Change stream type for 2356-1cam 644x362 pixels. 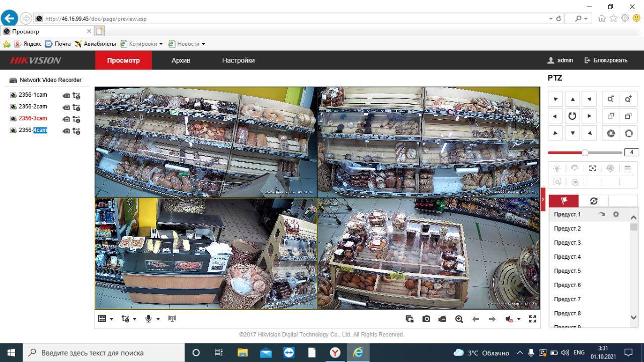(x=76, y=95)
